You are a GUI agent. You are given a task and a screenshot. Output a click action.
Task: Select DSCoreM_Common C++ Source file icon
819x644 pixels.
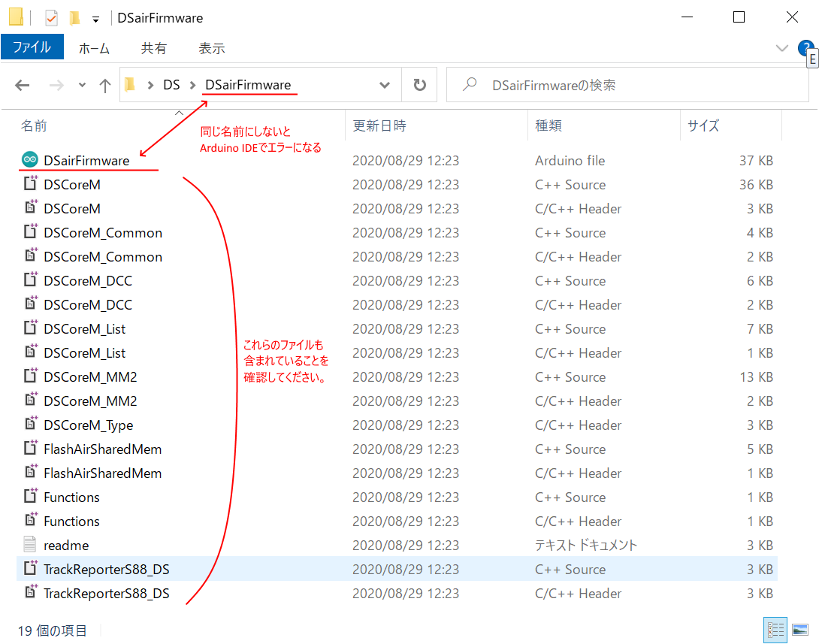pyautogui.click(x=30, y=231)
